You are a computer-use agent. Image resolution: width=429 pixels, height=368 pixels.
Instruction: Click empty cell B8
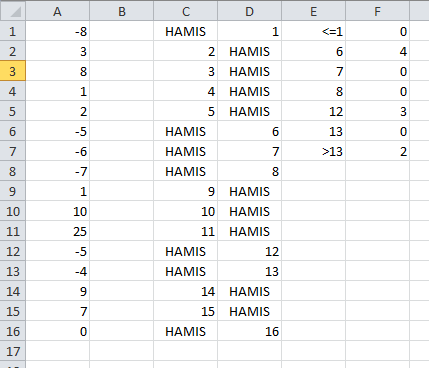point(122,171)
